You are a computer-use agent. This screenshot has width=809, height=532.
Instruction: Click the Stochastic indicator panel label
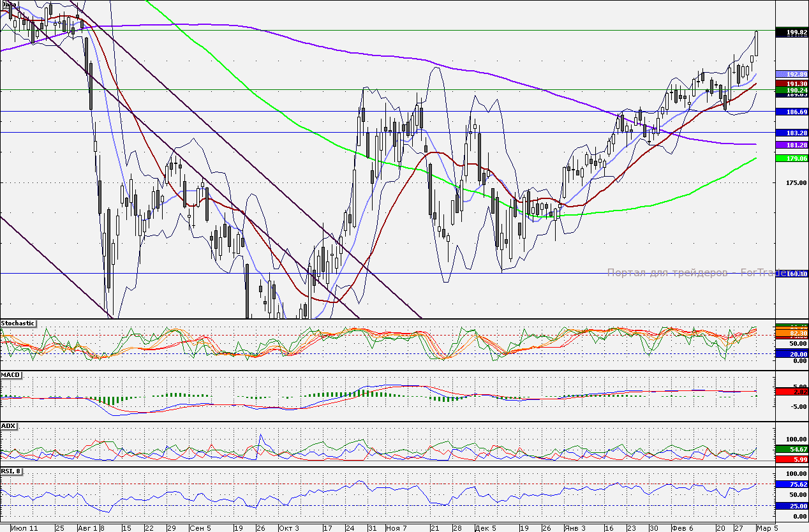[x=18, y=323]
